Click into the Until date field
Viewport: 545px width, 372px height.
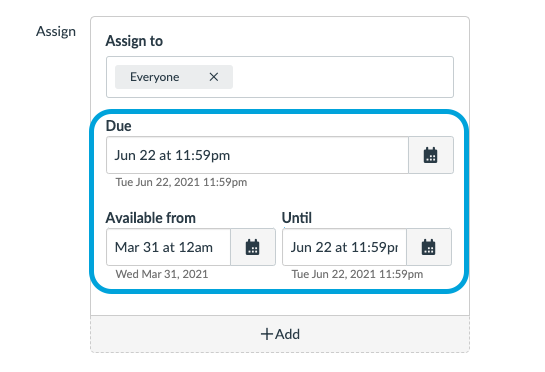[x=344, y=247]
